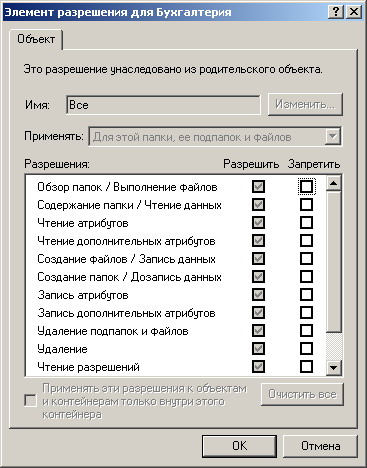Viewport: 367px width, 468px height.
Task: Click the help question mark button
Action: point(336,12)
